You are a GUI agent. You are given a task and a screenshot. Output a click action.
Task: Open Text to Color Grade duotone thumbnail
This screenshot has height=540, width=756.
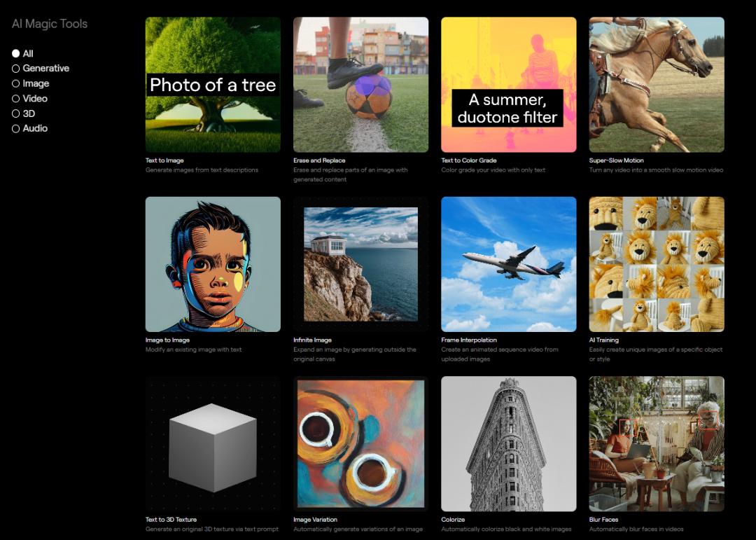click(x=509, y=85)
